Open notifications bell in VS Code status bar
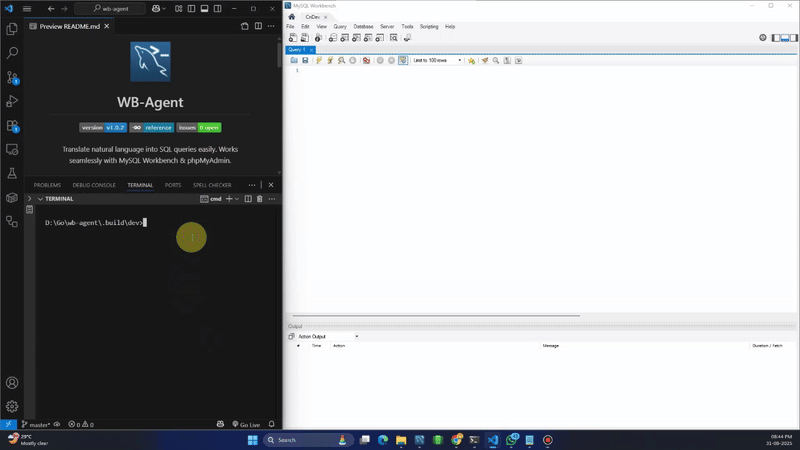This screenshot has width=800, height=450. tap(271, 424)
